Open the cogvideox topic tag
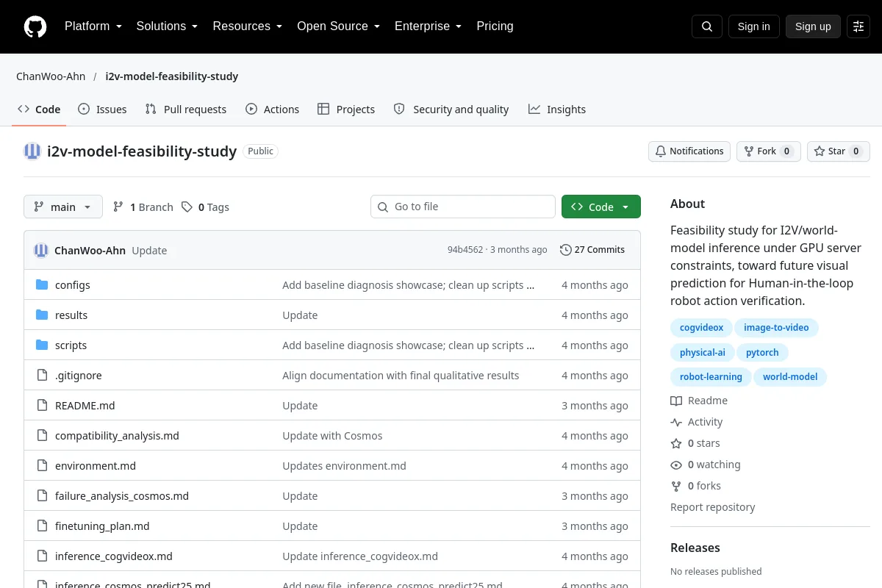Viewport: 882px width, 588px height. (x=702, y=328)
